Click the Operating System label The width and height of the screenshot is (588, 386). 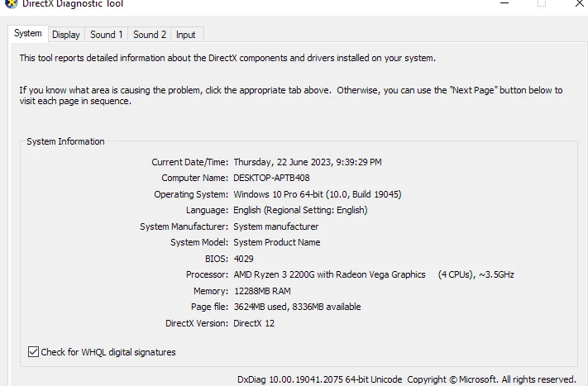(x=191, y=194)
